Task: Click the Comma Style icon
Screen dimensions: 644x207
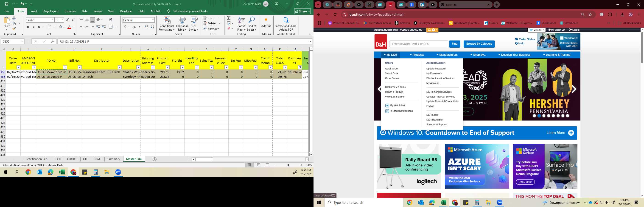Action: pyautogui.click(x=140, y=27)
